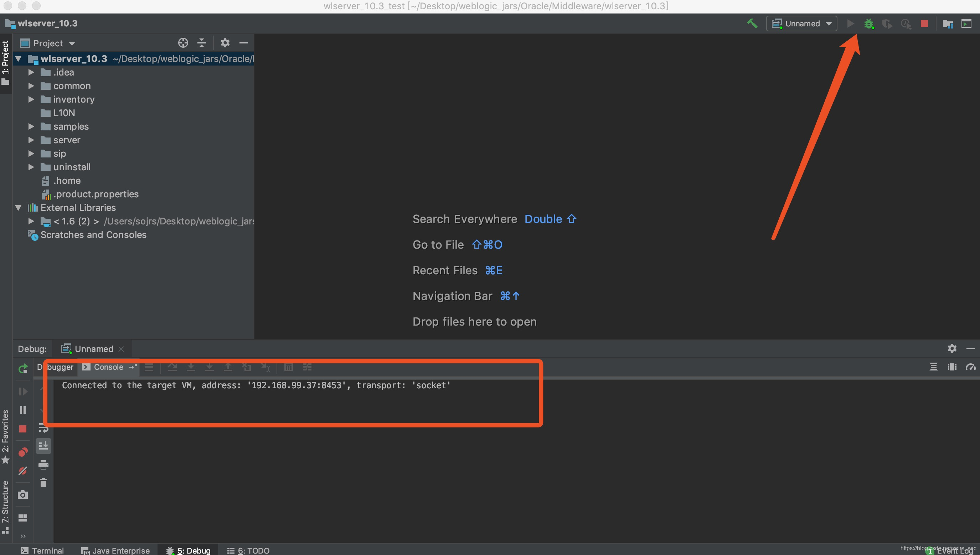Collapse the External Libraries node
The image size is (980, 555).
point(18,208)
